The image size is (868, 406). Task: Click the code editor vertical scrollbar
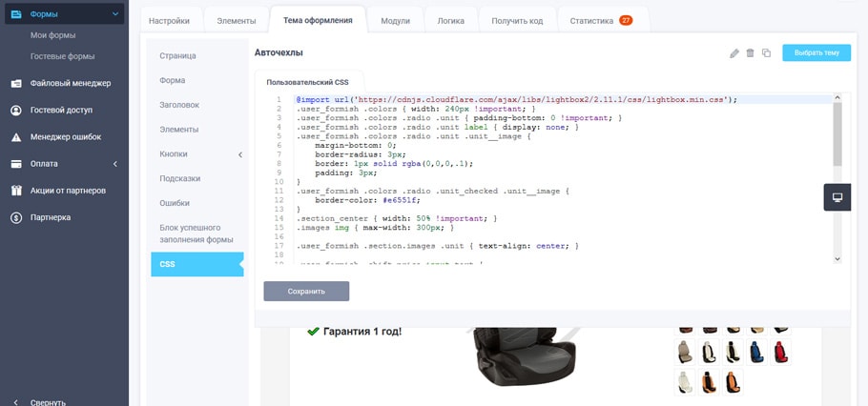837,178
